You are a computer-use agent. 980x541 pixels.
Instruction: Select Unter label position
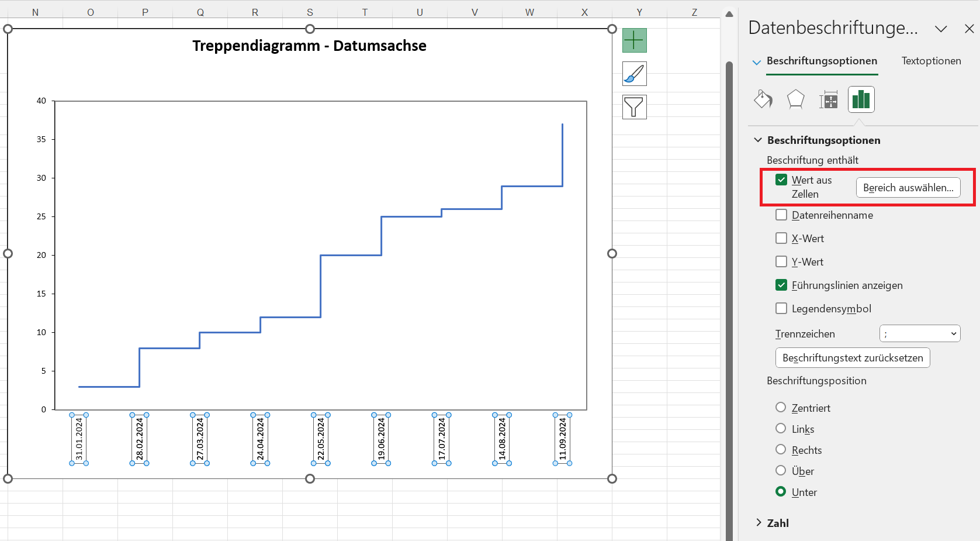tap(781, 491)
